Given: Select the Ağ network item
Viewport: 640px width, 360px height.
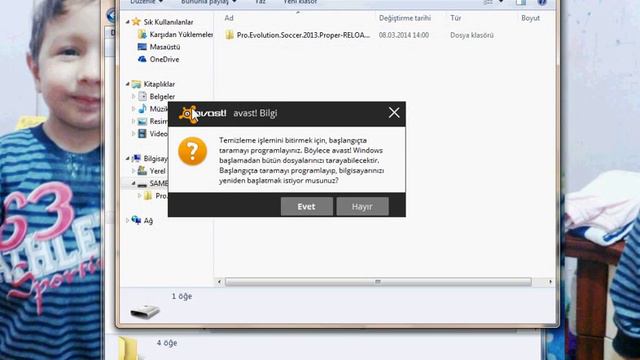Looking at the screenshot, I should pos(148,221).
